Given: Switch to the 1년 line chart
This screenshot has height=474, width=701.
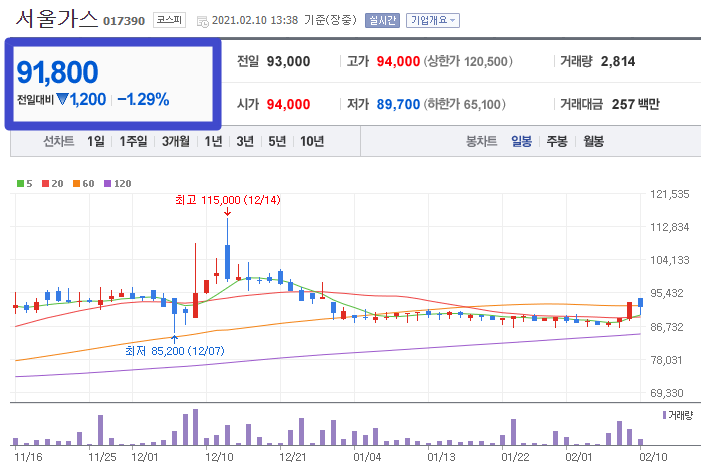Looking at the screenshot, I should click(x=214, y=141).
